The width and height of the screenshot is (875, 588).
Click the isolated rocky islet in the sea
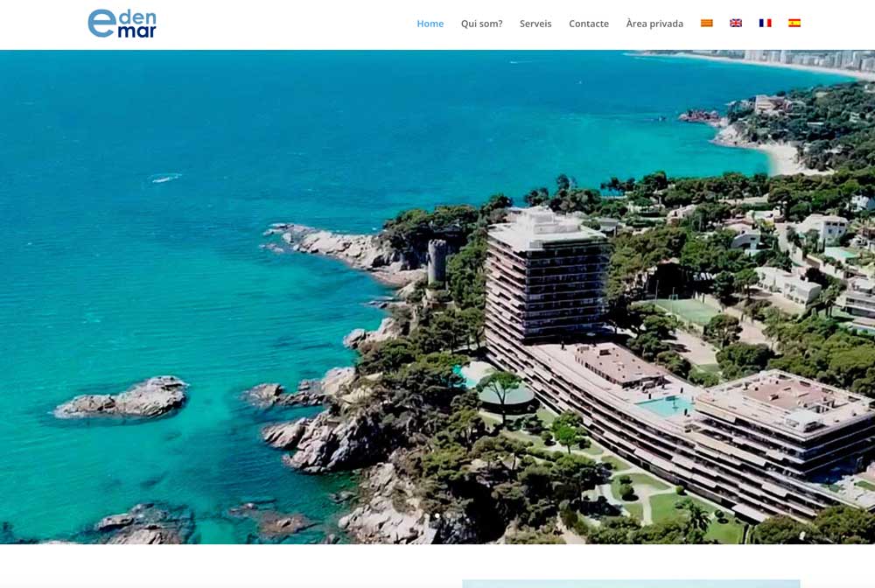(x=122, y=398)
